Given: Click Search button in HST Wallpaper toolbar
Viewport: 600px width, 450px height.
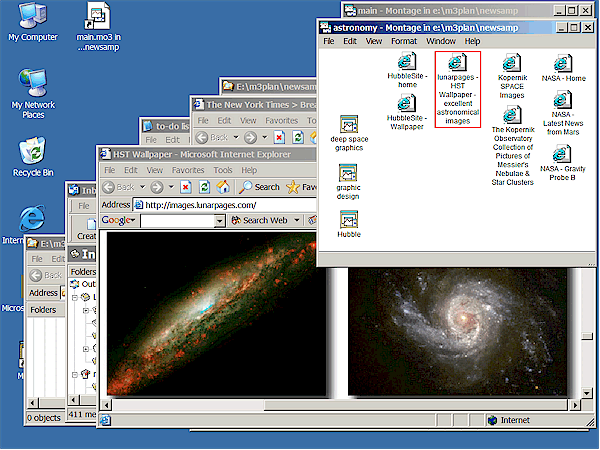Looking at the screenshot, I should 260,187.
